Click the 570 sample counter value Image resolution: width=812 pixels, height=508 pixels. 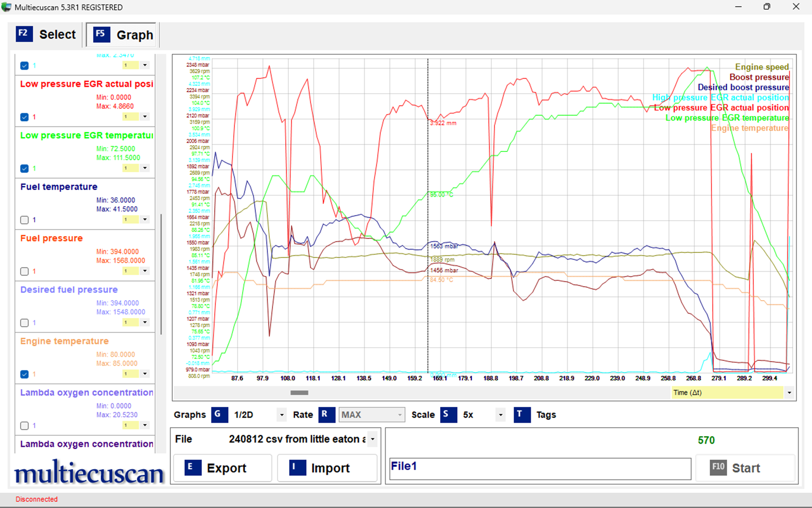tap(706, 440)
